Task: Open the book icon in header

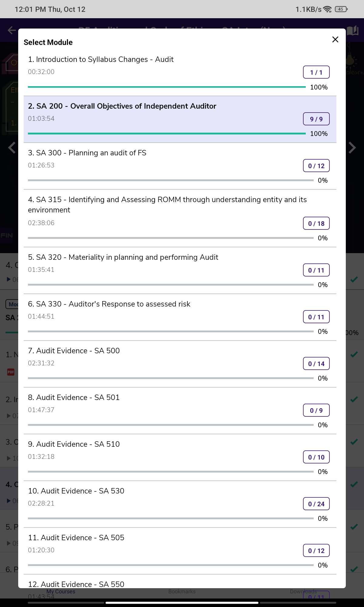Action: (352, 30)
